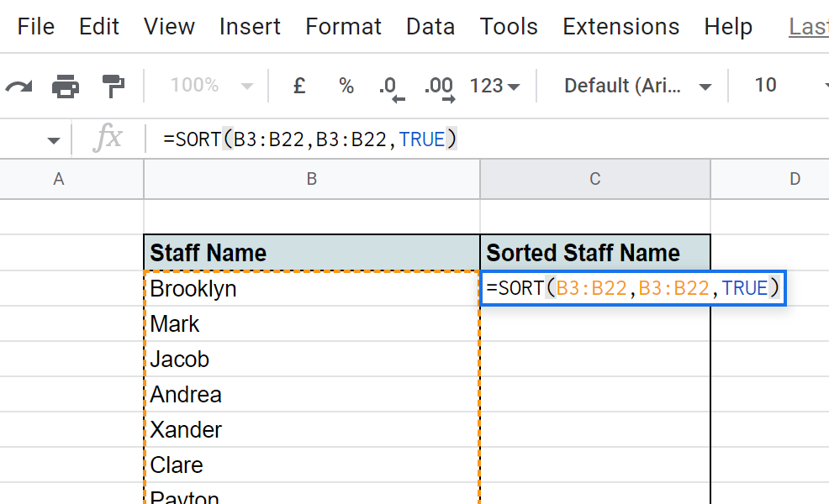This screenshot has height=504, width=829.
Task: Open the Extensions menu
Action: [x=620, y=27]
